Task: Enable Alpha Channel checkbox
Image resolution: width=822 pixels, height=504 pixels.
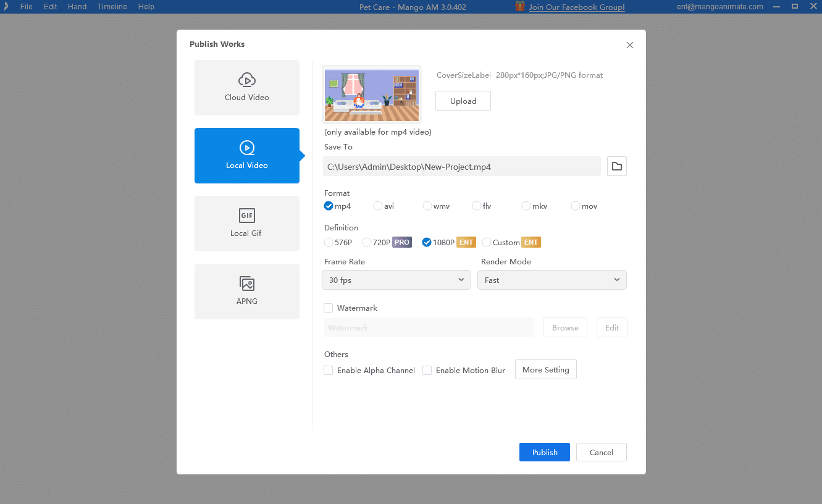Action: coord(329,371)
